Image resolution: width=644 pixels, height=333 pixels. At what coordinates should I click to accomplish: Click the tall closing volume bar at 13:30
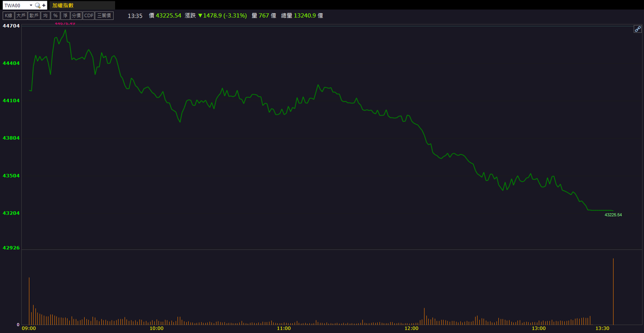(x=613, y=291)
